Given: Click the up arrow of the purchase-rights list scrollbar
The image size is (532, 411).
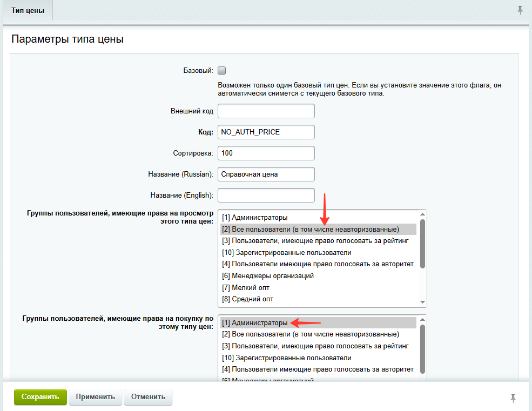Looking at the screenshot, I should point(422,319).
